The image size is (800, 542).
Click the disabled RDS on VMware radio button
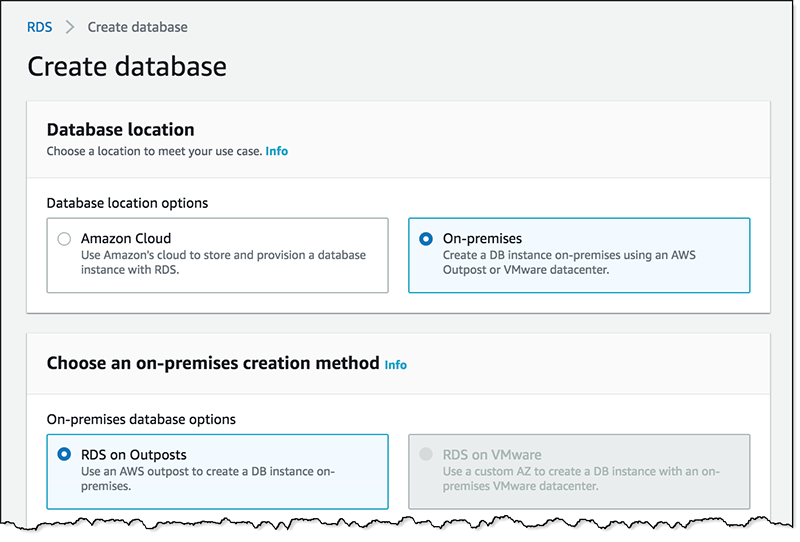click(426, 455)
